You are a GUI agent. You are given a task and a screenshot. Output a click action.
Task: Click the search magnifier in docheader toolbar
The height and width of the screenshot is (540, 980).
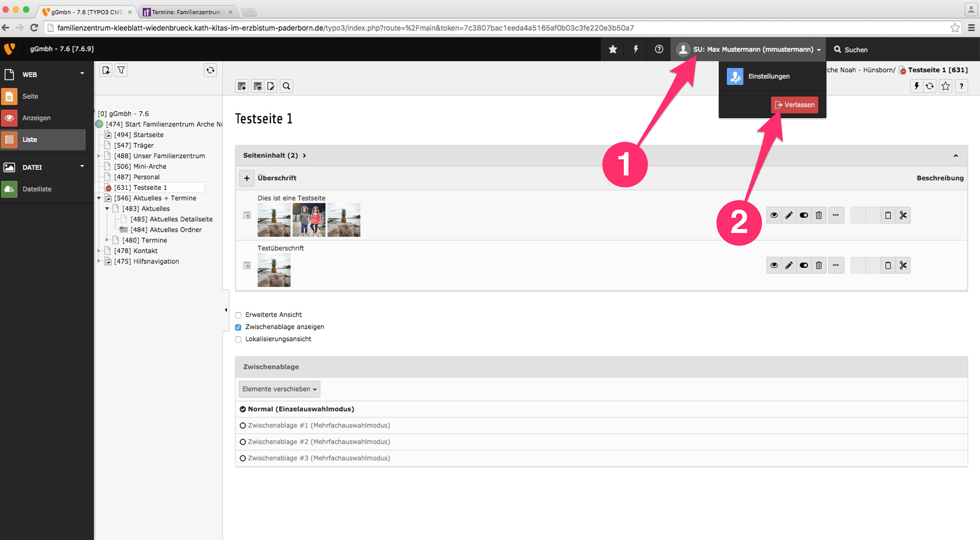[x=287, y=86]
